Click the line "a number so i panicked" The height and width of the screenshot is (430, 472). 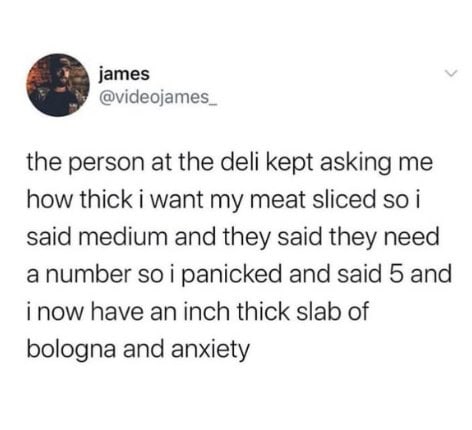(x=239, y=275)
